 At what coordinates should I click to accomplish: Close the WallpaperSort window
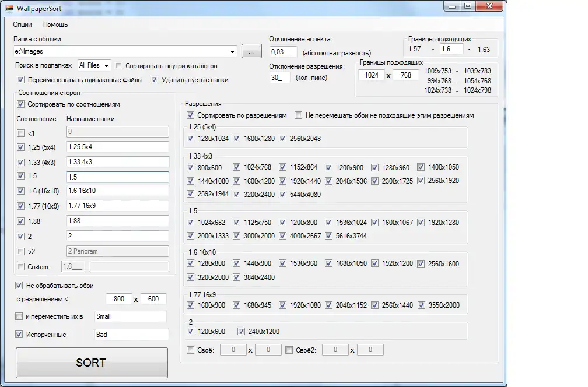489,6
